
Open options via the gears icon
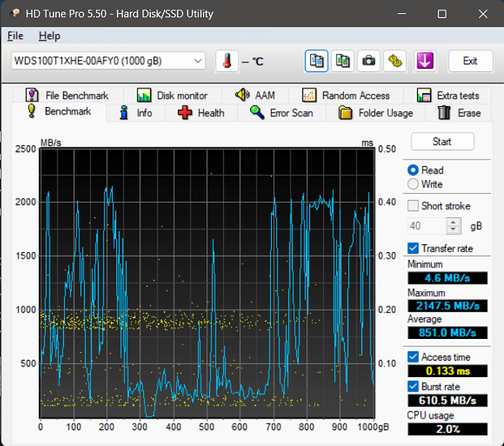[394, 61]
